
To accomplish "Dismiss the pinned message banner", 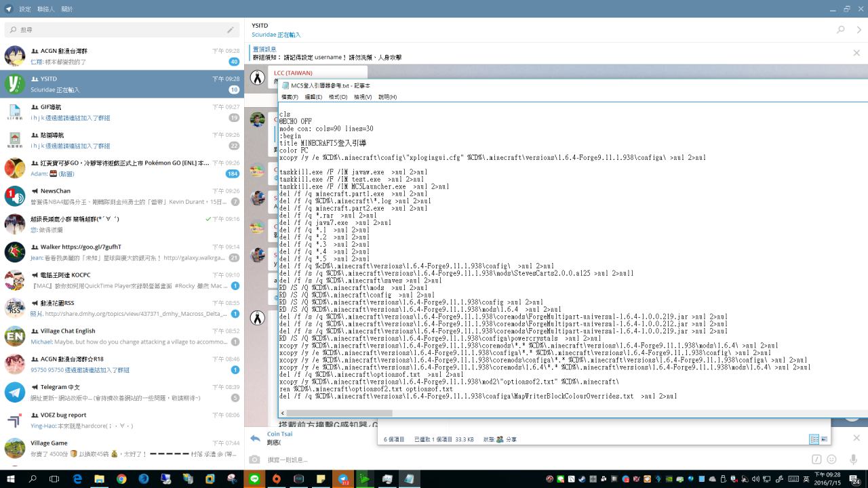I will coord(856,53).
